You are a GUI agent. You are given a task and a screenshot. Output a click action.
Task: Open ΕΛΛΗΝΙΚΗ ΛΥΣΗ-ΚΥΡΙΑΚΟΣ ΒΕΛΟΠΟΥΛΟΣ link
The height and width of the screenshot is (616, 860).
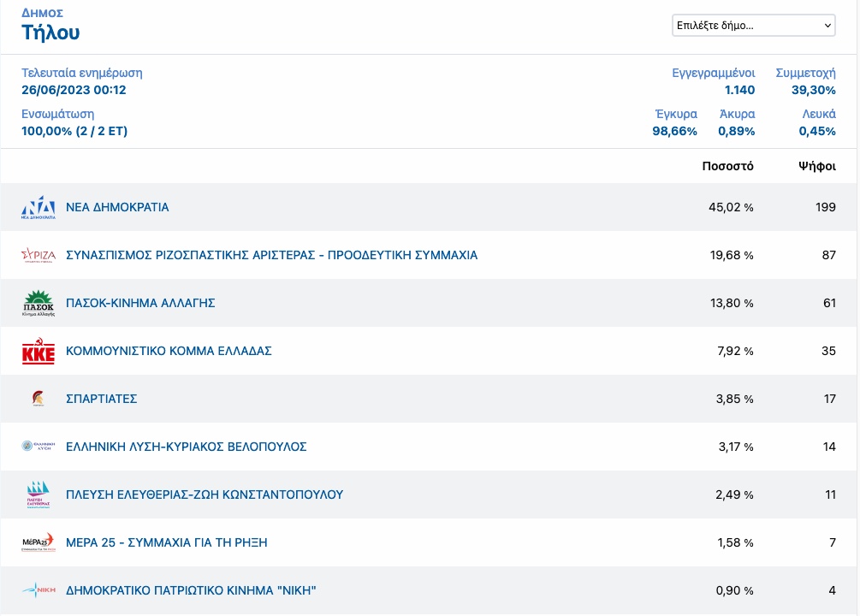[186, 447]
